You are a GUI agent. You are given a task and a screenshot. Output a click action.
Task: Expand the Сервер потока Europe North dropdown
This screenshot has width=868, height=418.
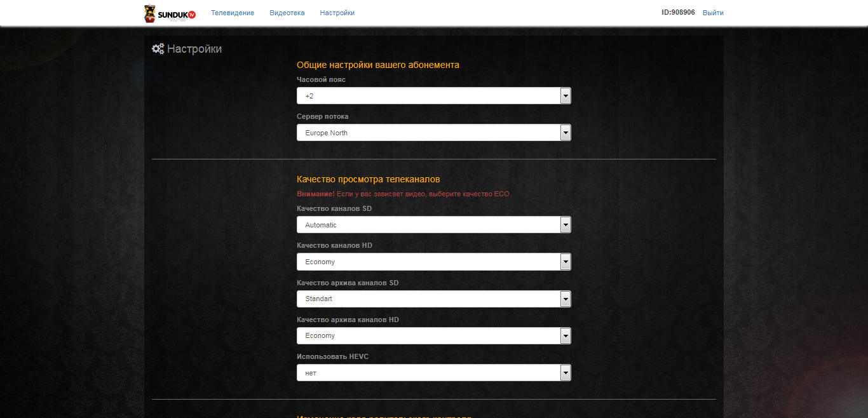pos(433,133)
